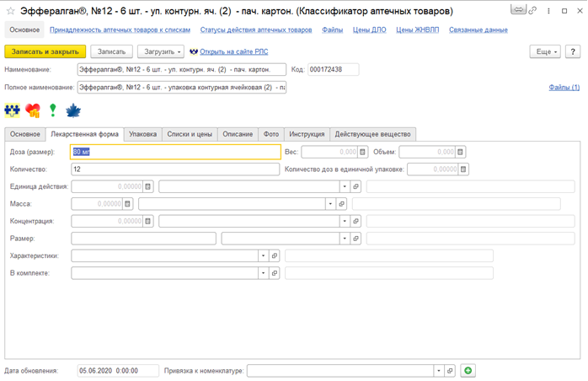Click the blue maple leaf icon
This screenshot has height=381, width=588.
[x=73, y=110]
